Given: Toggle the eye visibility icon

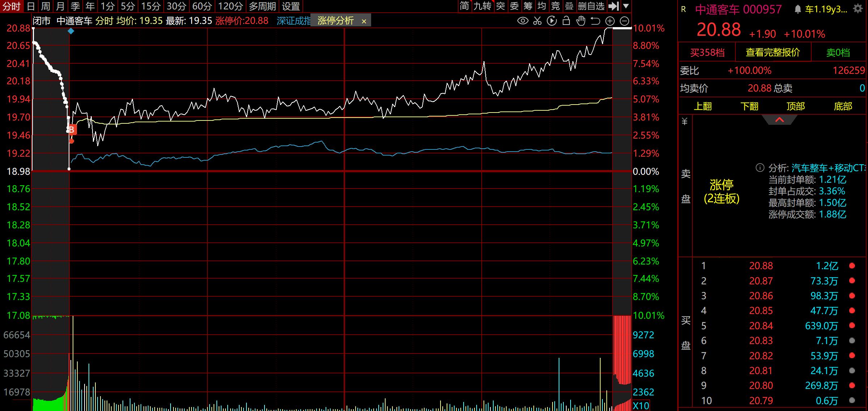Looking at the screenshot, I should point(523,21).
